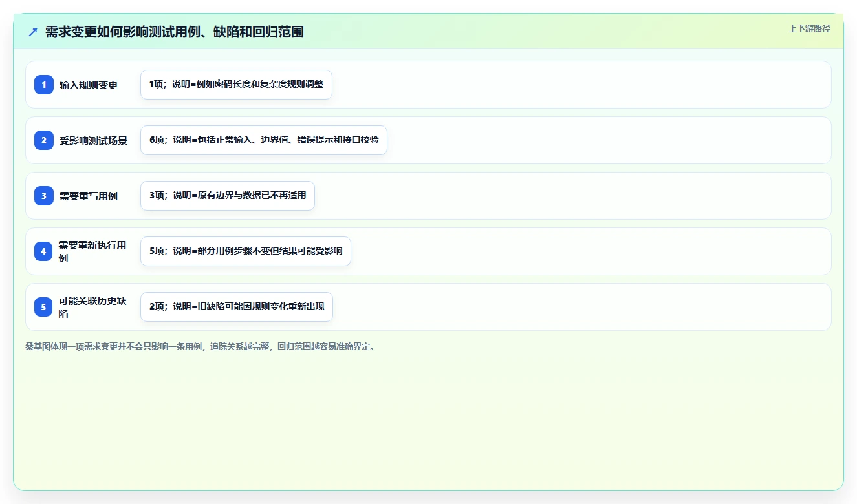Select the 需要重新执行用例 label
857x504 pixels.
(x=92, y=251)
